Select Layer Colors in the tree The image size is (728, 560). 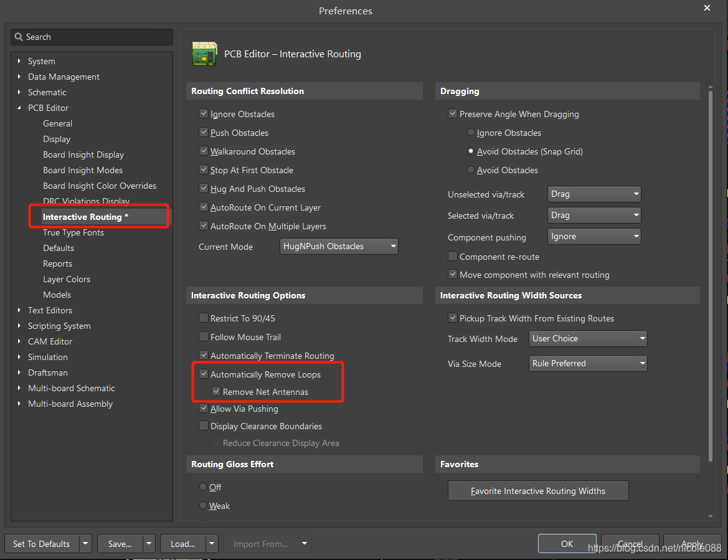tap(67, 279)
